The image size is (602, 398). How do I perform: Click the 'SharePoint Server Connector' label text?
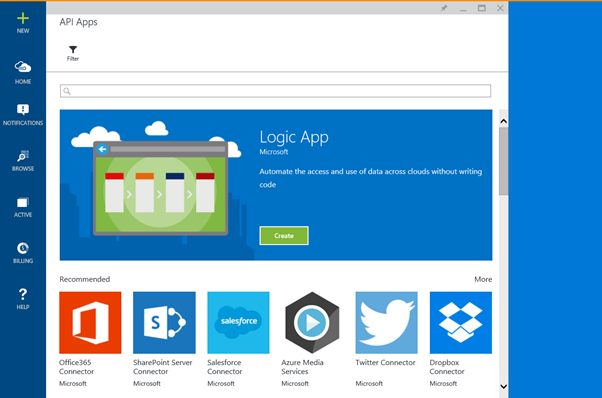pos(163,367)
